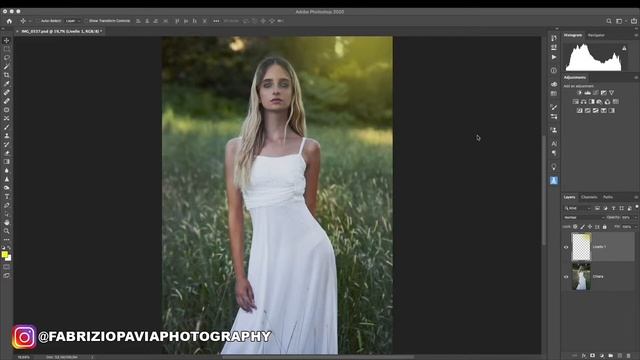This screenshot has height=360, width=640.
Task: Select the Rectangular Marquee tool
Action: (7, 49)
